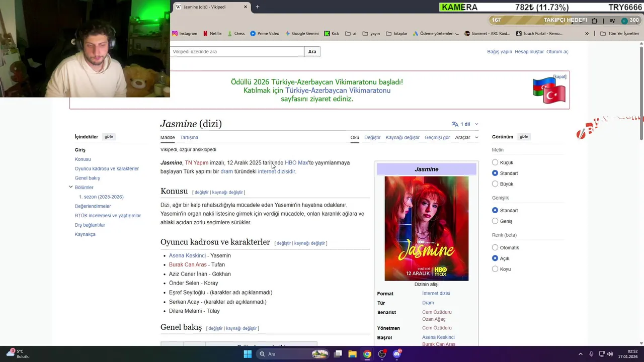Open the Google Gemini bookmark
Screen dimensions: 644x362
click(302, 34)
